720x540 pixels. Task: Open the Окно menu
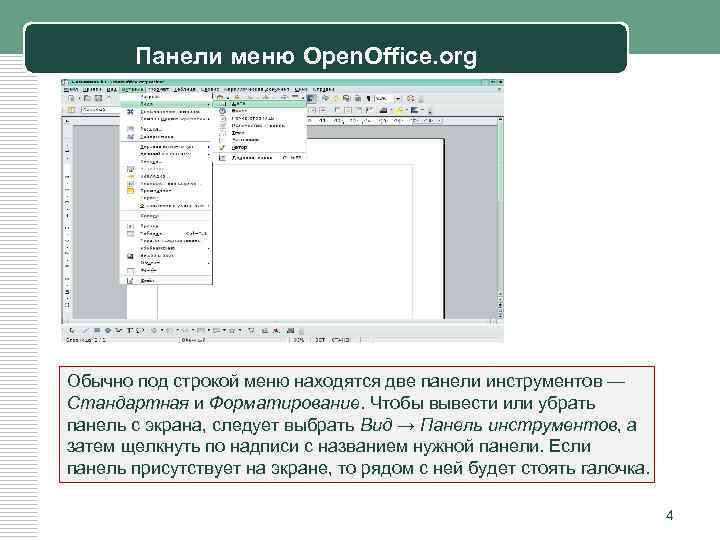[300, 89]
